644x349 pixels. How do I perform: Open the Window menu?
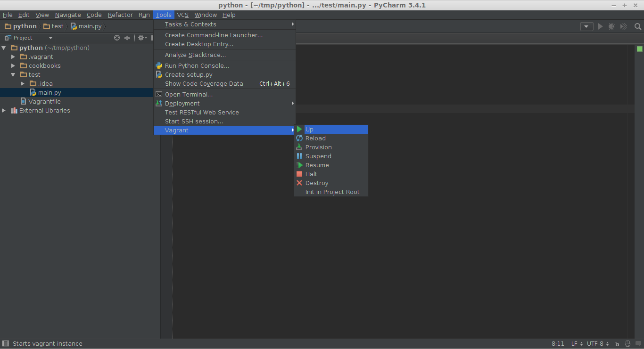206,15
